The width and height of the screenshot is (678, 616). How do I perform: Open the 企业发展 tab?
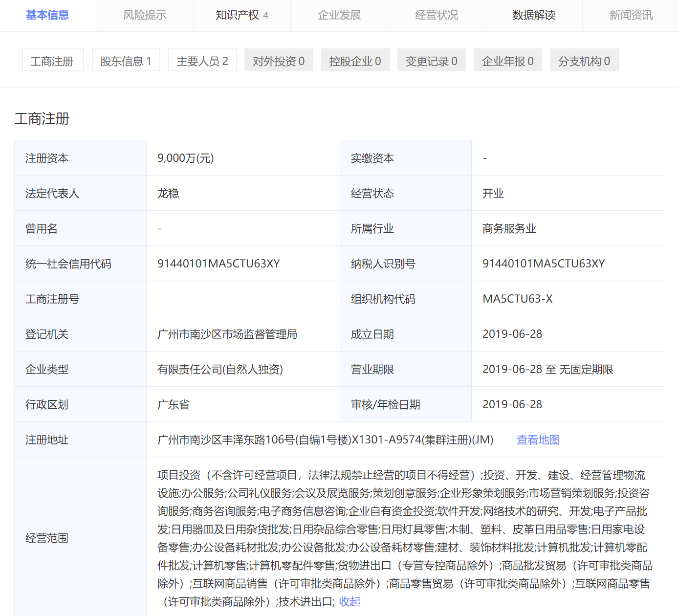pos(339,15)
